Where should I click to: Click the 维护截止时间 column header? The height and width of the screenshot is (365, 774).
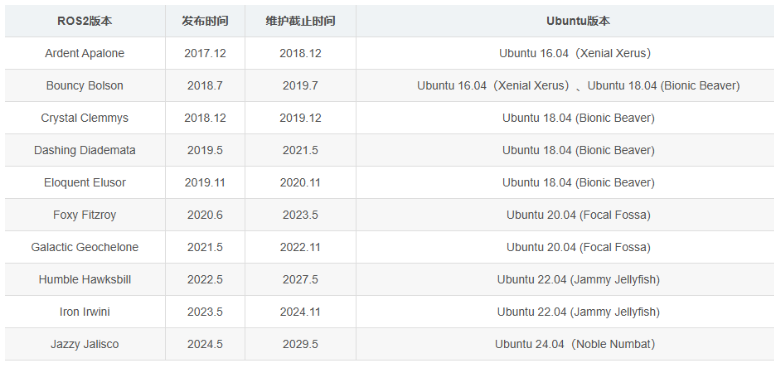click(300, 21)
